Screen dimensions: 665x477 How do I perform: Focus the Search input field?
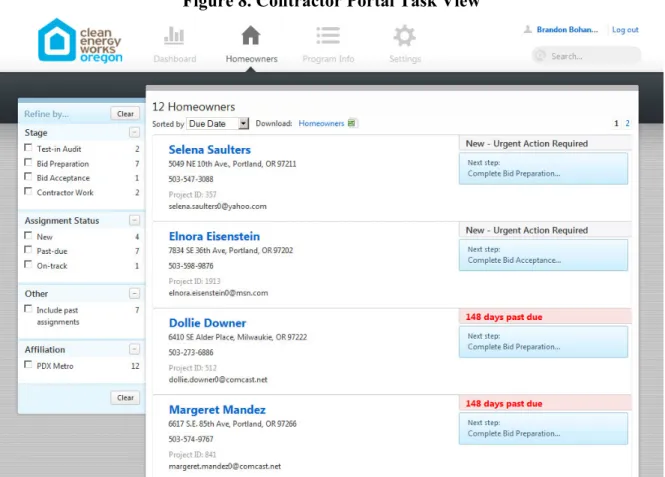pyautogui.click(x=587, y=56)
